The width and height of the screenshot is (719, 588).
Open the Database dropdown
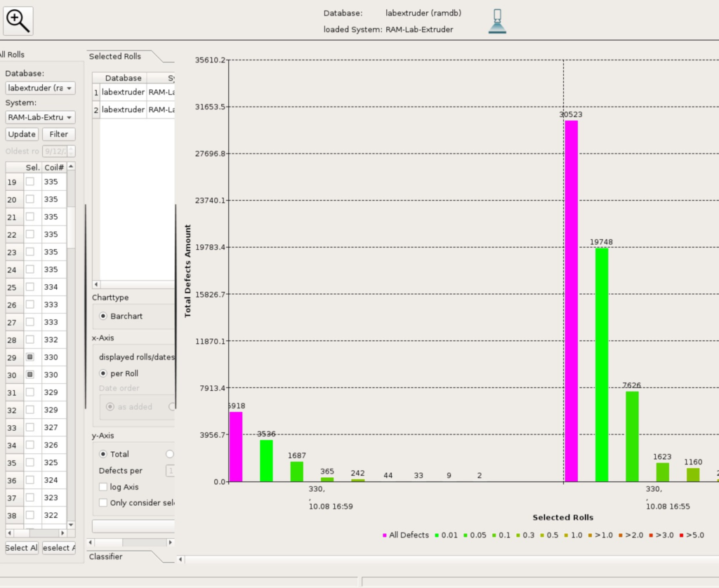point(40,88)
